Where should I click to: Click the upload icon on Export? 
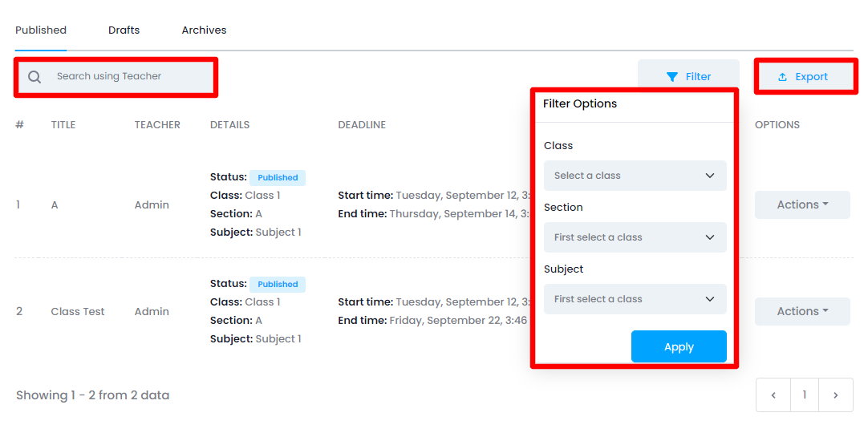[x=783, y=77]
